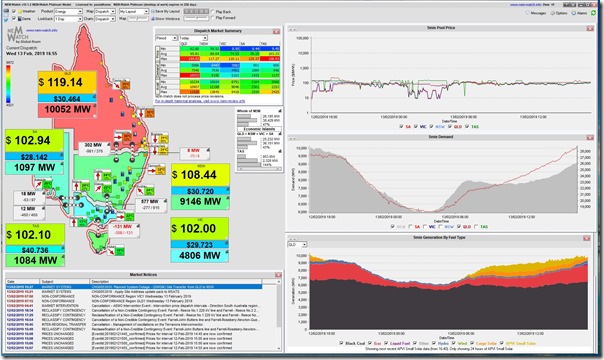
Task: Open the QLD region dropdown in generation chart
Action: (298, 245)
